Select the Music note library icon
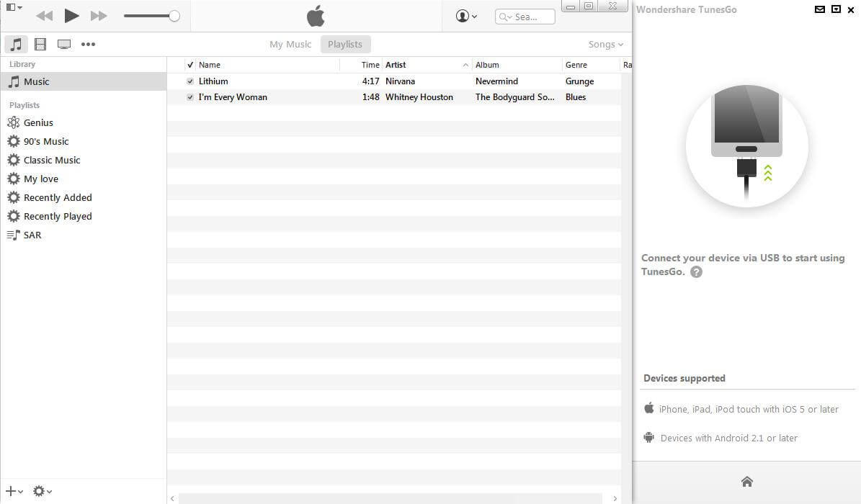 (17, 45)
